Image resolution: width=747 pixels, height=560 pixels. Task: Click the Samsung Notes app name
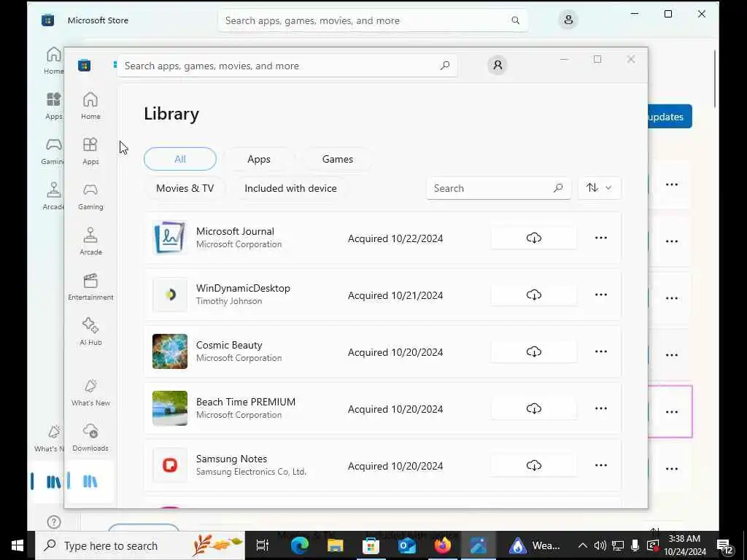click(231, 459)
